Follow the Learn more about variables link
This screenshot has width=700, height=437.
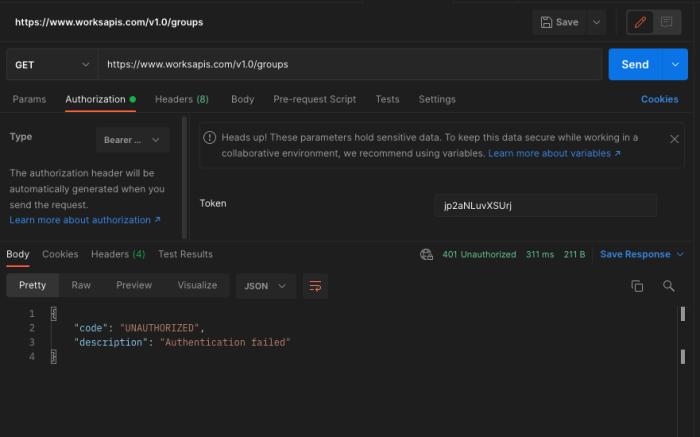(554, 153)
